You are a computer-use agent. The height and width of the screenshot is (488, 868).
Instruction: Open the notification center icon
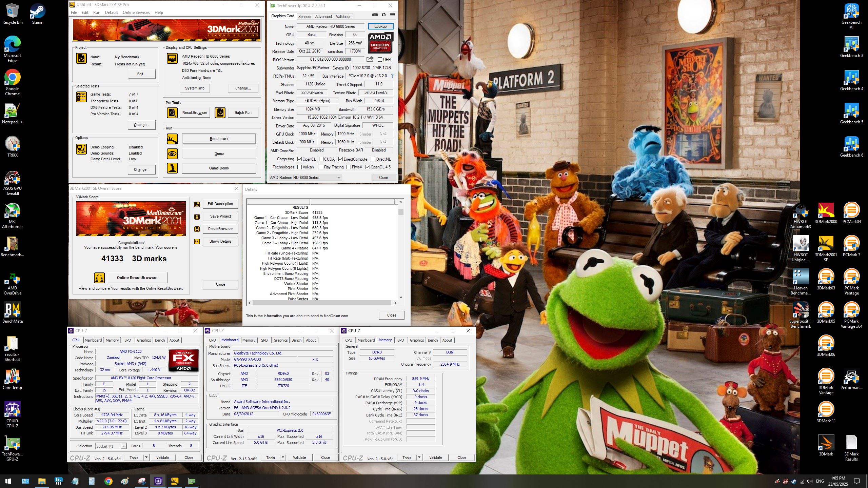point(856,481)
